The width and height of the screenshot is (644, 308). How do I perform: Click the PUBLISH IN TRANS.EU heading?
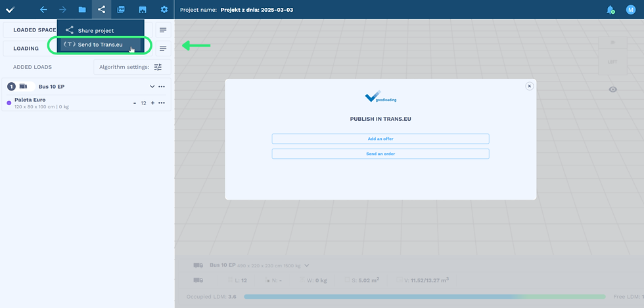coord(380,119)
